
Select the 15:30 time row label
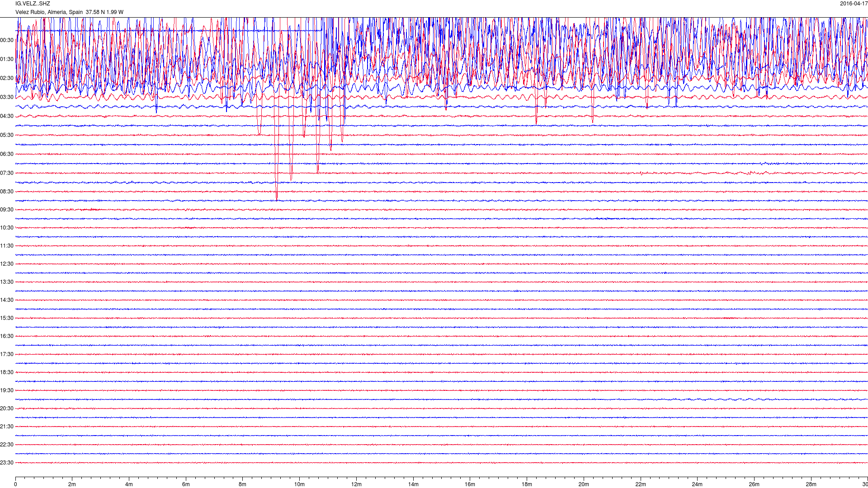point(7,318)
